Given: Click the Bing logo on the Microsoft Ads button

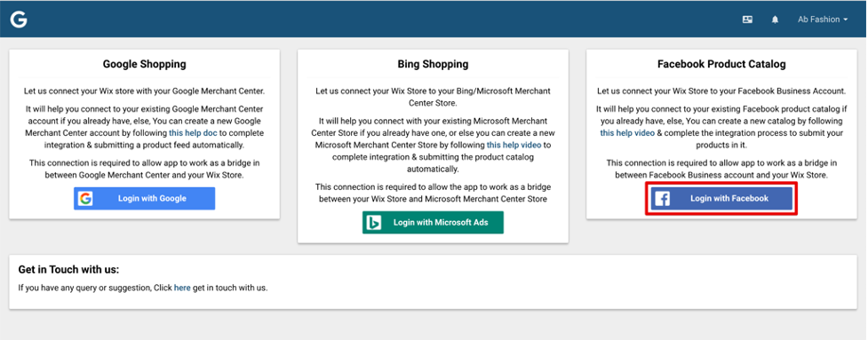Looking at the screenshot, I should (x=374, y=222).
